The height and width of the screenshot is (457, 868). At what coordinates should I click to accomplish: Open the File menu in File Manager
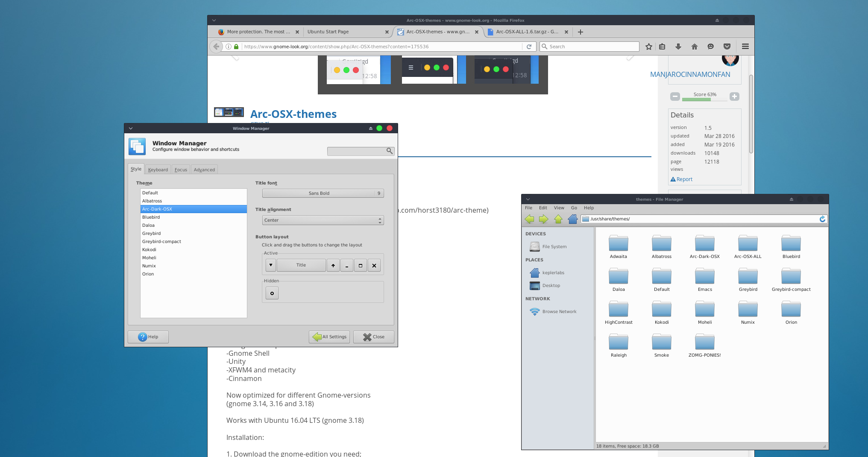529,208
